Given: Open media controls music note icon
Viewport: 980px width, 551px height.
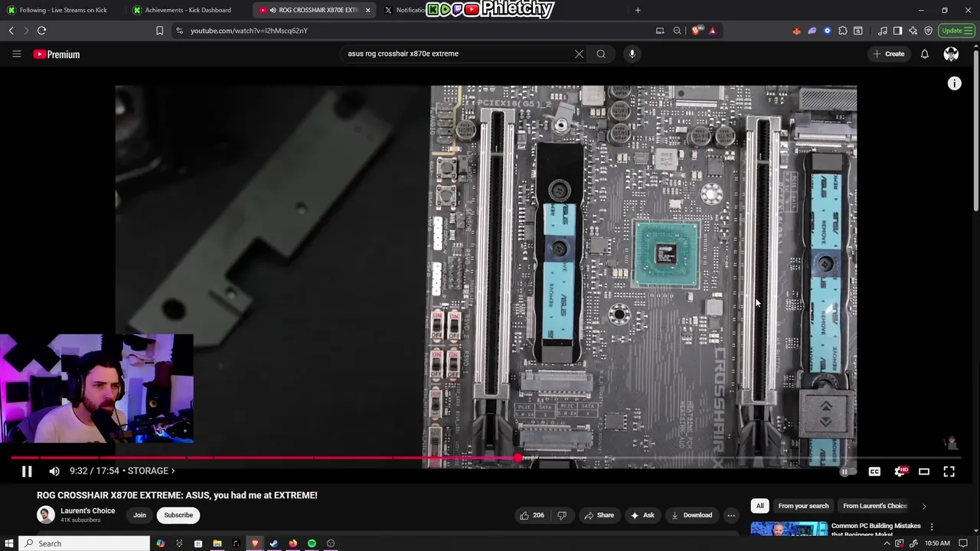Looking at the screenshot, I should [x=882, y=31].
